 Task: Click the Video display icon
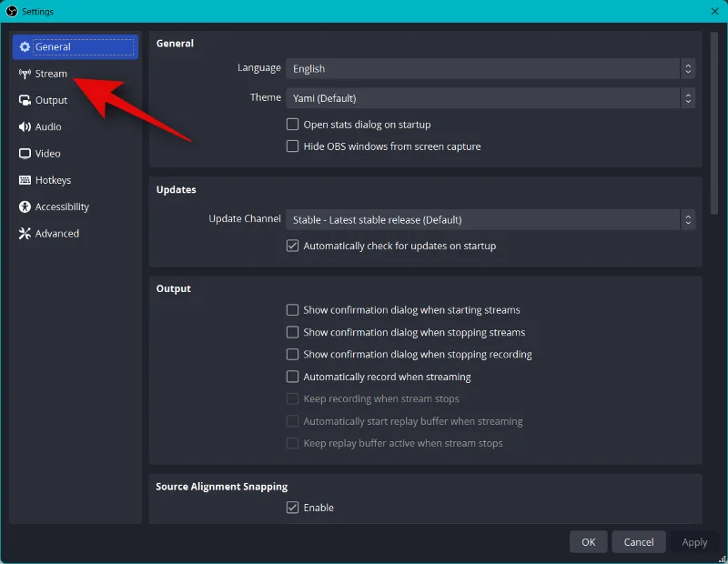(x=25, y=154)
